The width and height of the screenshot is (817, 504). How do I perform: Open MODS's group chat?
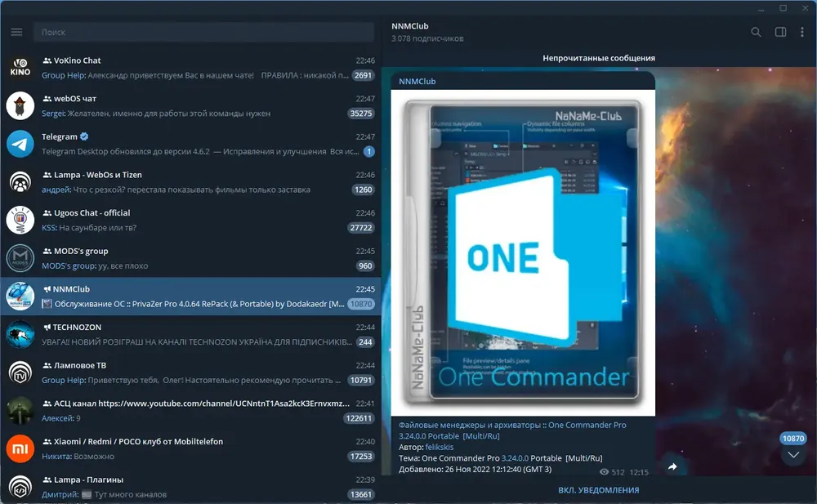tap(190, 257)
